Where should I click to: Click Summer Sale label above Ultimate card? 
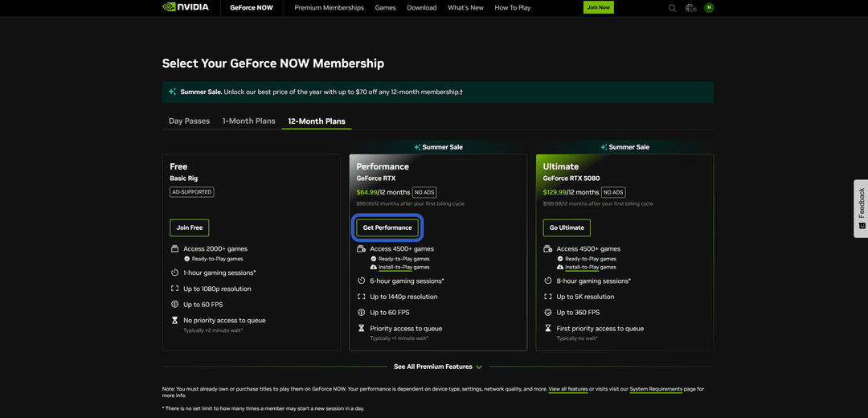coord(628,147)
